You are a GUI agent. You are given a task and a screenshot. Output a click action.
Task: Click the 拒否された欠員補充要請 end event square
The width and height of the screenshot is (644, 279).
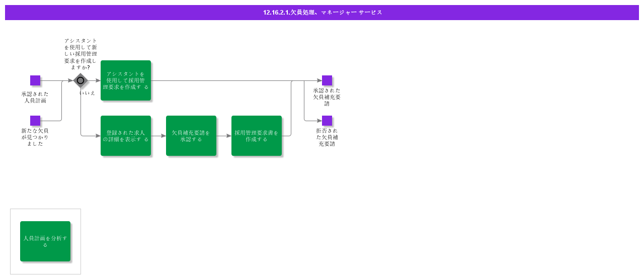coord(327,121)
